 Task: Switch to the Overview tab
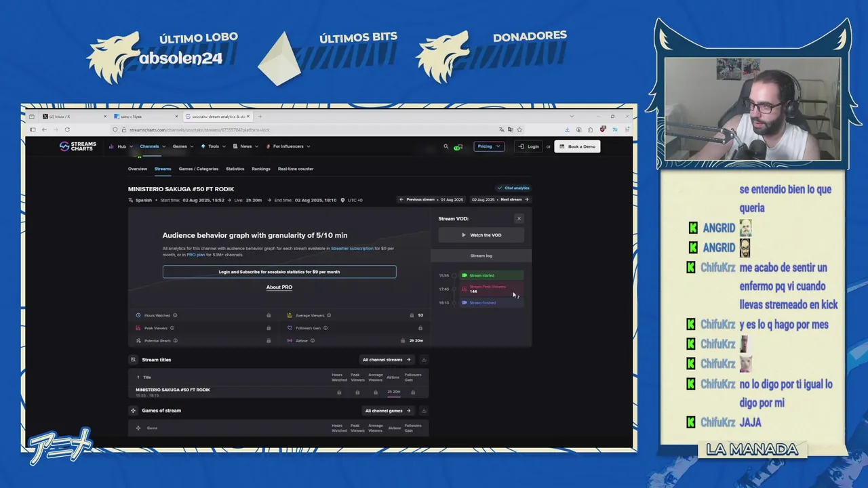point(138,169)
